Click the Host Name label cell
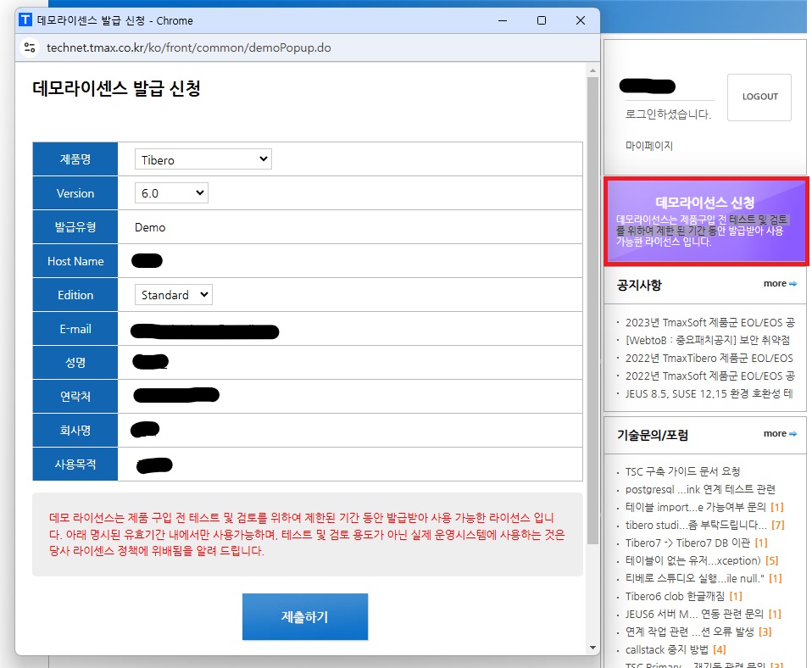Image resolution: width=812 pixels, height=668 pixels. pyautogui.click(x=75, y=261)
